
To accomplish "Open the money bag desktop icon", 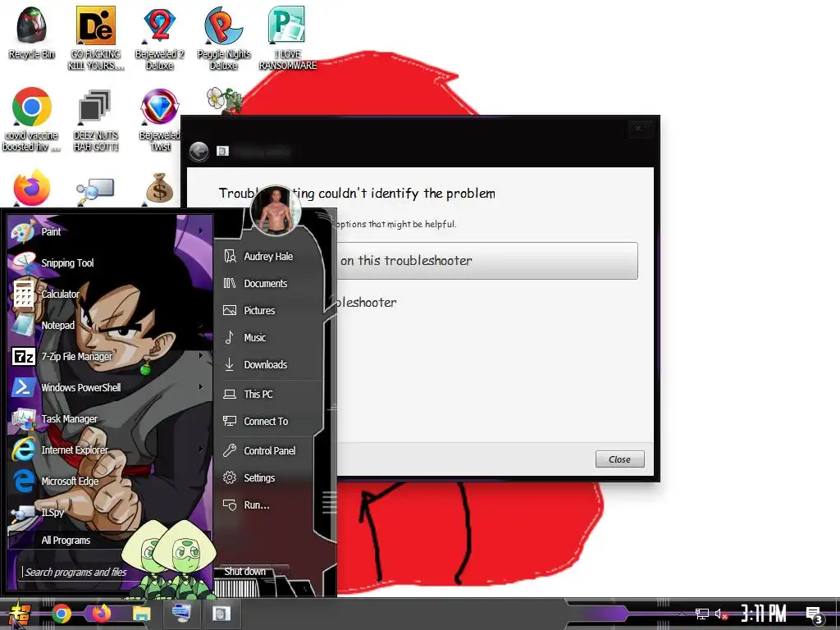I will coord(159,188).
